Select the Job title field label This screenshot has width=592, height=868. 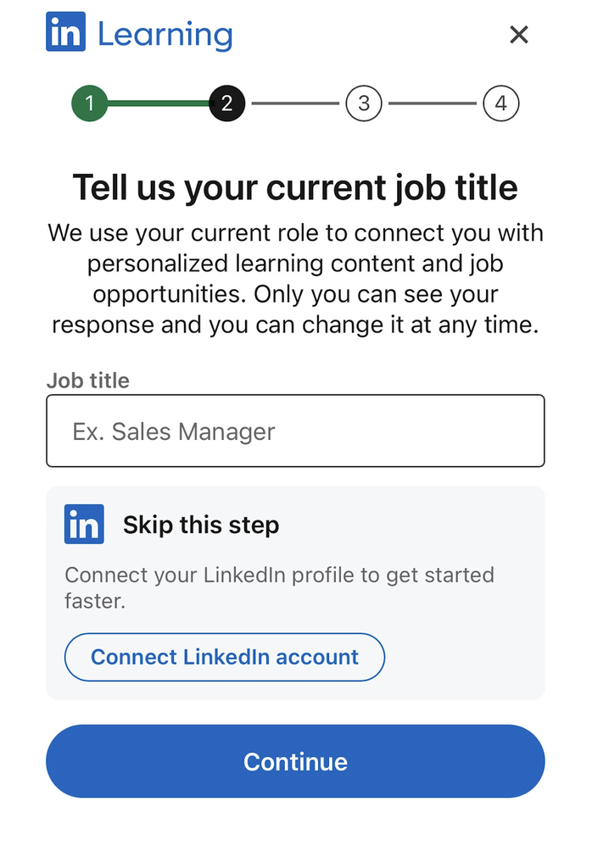88,381
